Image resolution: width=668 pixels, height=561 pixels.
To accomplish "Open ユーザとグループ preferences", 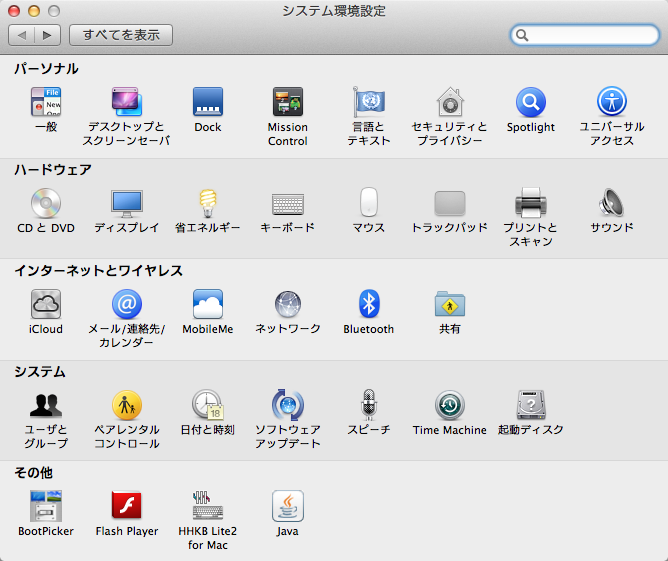I will click(x=46, y=405).
